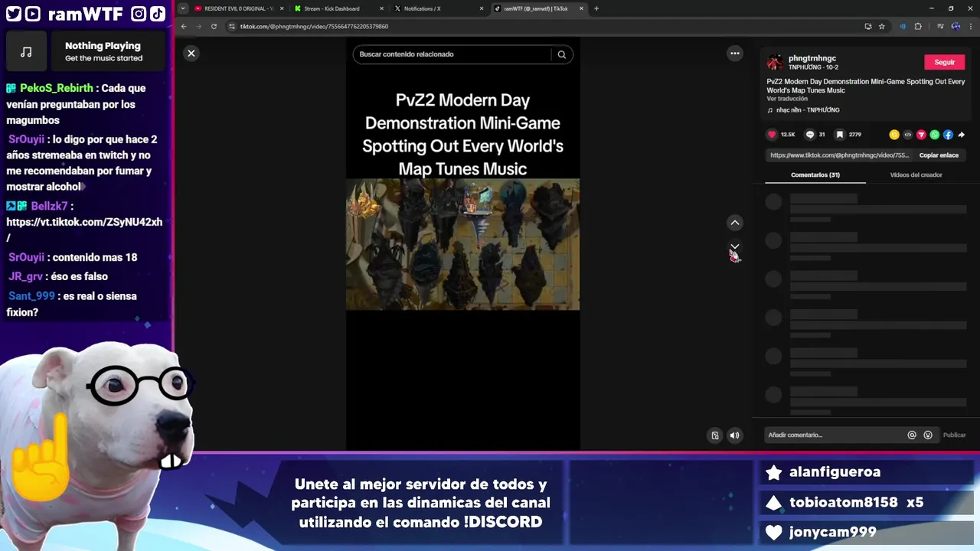This screenshot has height=551, width=980.
Task: Click the music note icon in Nothing Playing widget
Action: coord(26,52)
